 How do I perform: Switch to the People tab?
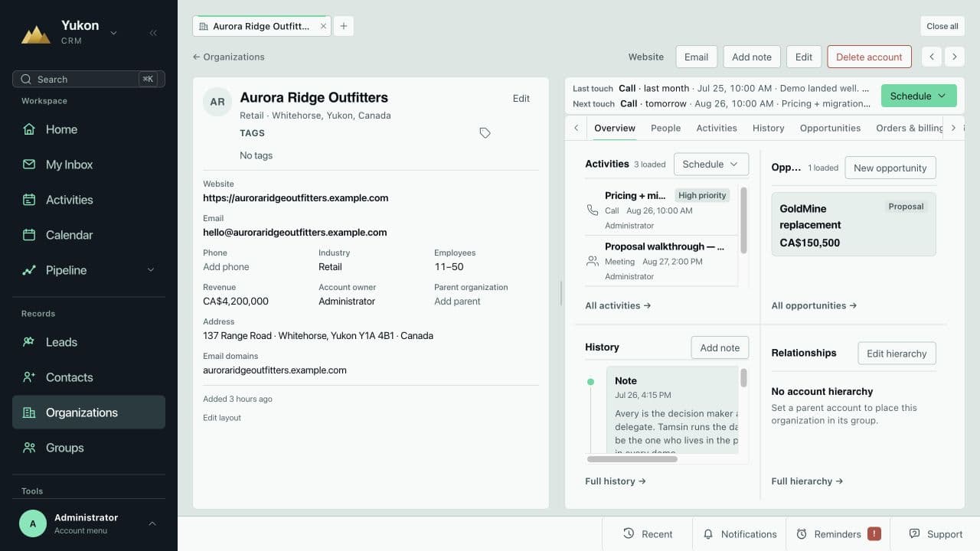click(x=665, y=128)
